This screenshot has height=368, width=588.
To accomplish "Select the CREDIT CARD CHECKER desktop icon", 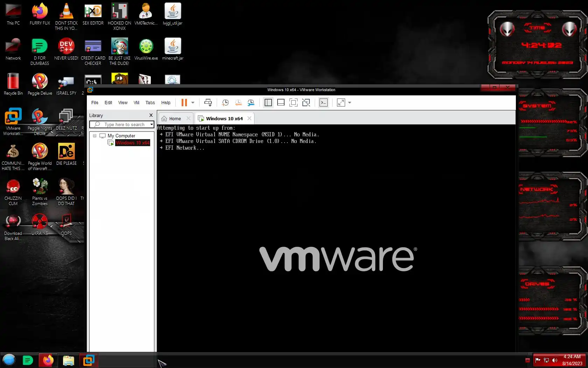I will tap(93, 52).
